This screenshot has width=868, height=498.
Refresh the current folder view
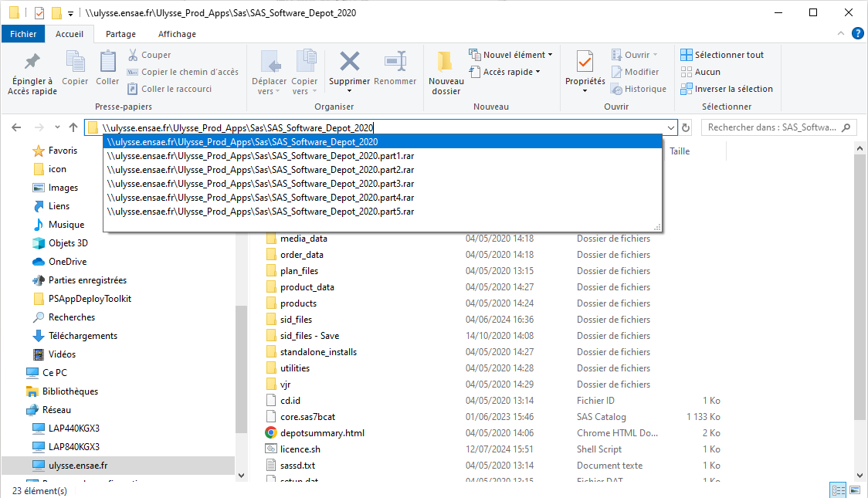click(x=686, y=128)
